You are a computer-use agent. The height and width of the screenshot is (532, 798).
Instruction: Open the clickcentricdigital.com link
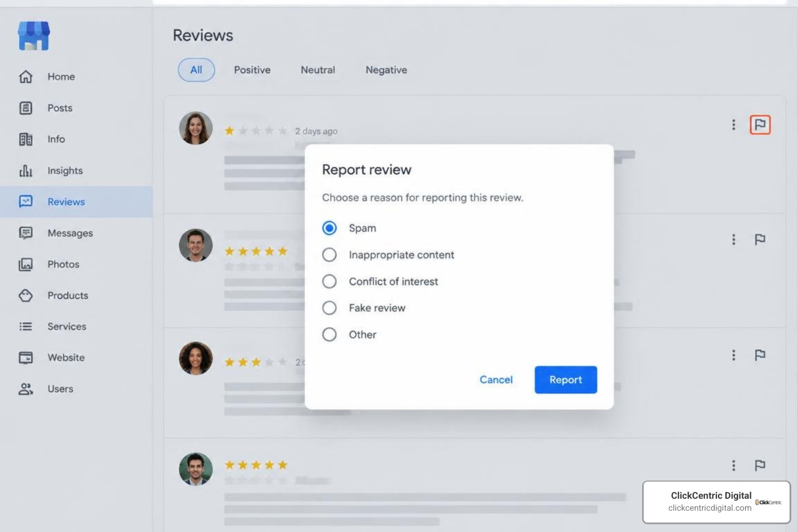[710, 508]
